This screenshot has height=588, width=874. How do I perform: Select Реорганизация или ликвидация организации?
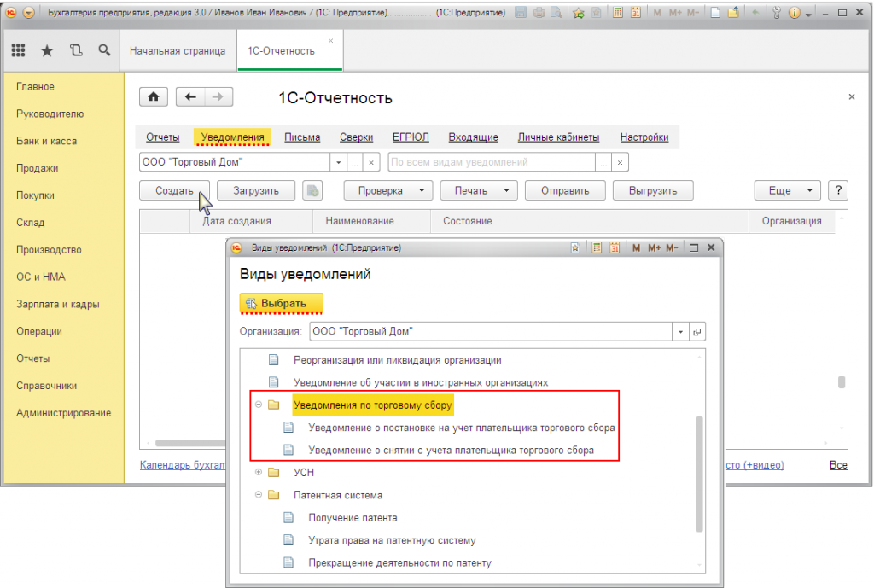398,360
